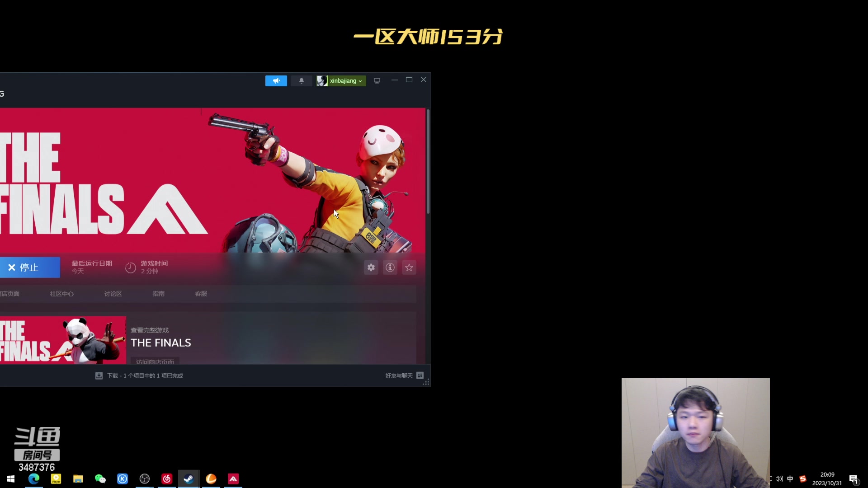Switch input method by clicking 中 indicator
868x488 pixels.
(790, 479)
